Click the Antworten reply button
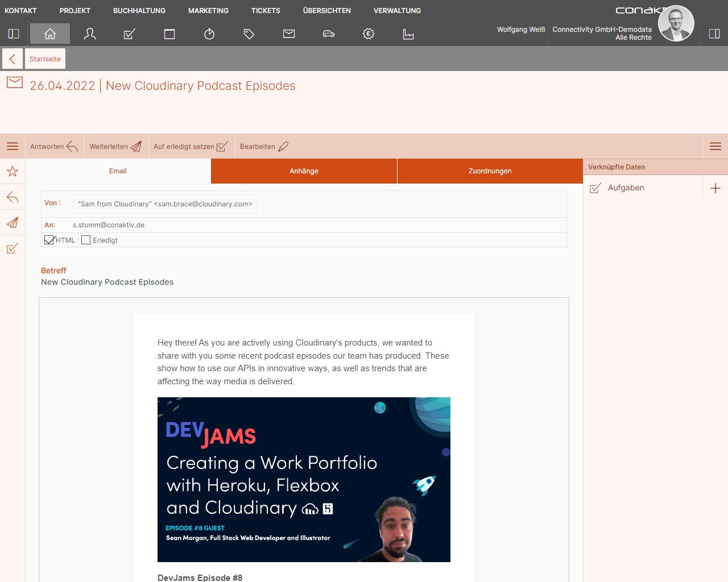 tap(54, 147)
